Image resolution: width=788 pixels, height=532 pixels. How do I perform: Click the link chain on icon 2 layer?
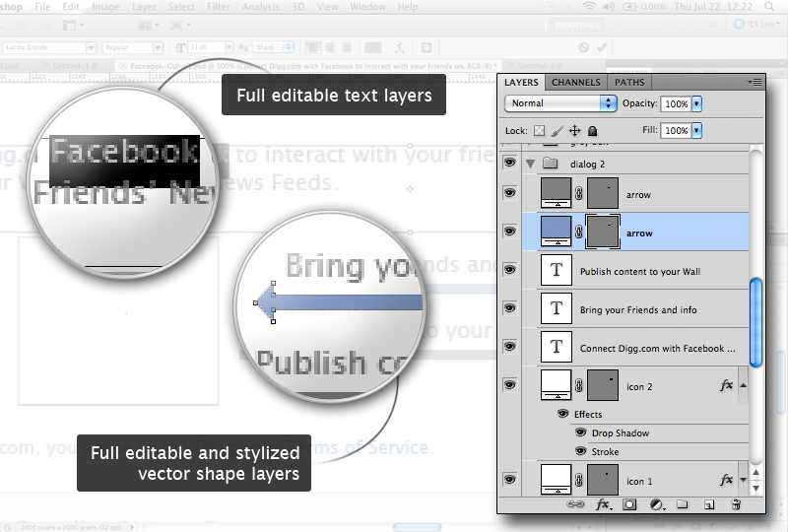(x=579, y=385)
